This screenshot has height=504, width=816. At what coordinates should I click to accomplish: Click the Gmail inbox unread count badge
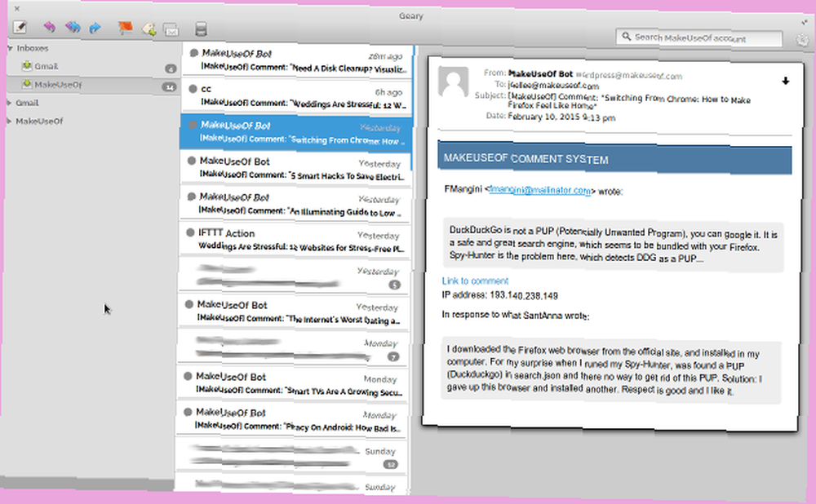click(x=171, y=69)
